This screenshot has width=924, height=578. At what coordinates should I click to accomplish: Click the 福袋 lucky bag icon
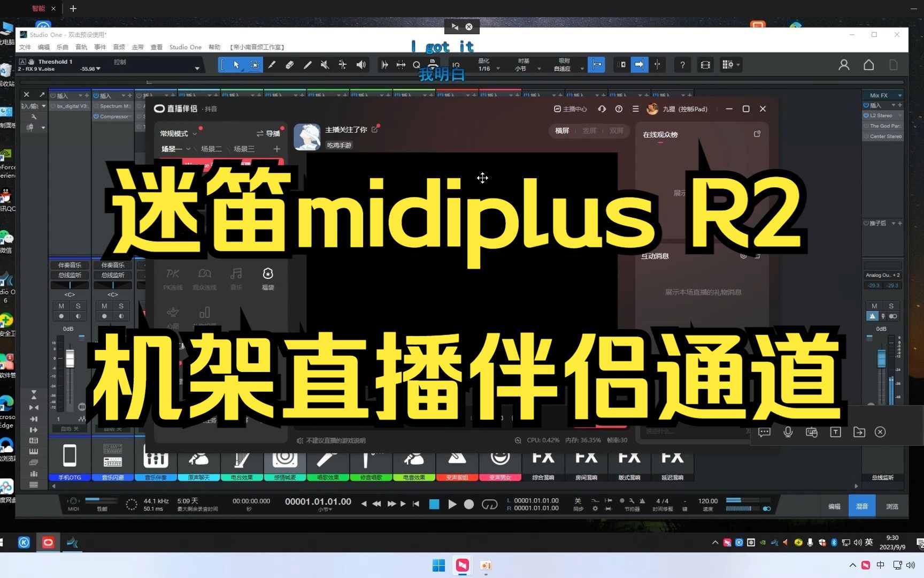[268, 278]
